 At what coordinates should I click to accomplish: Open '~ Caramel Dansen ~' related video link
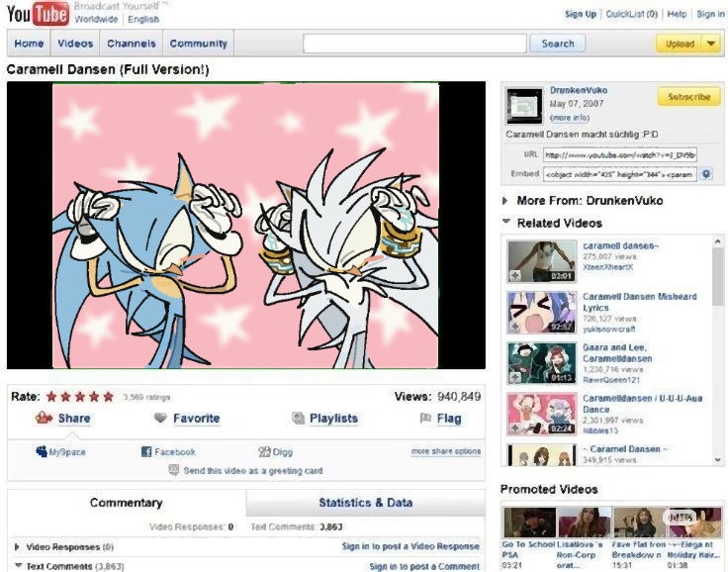(625, 449)
